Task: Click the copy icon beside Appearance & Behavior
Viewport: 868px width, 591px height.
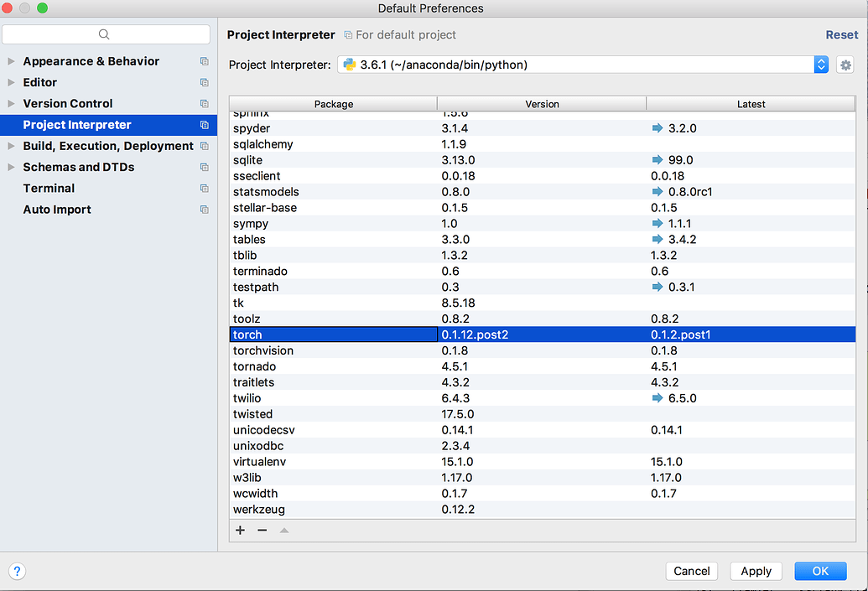Action: (x=204, y=61)
